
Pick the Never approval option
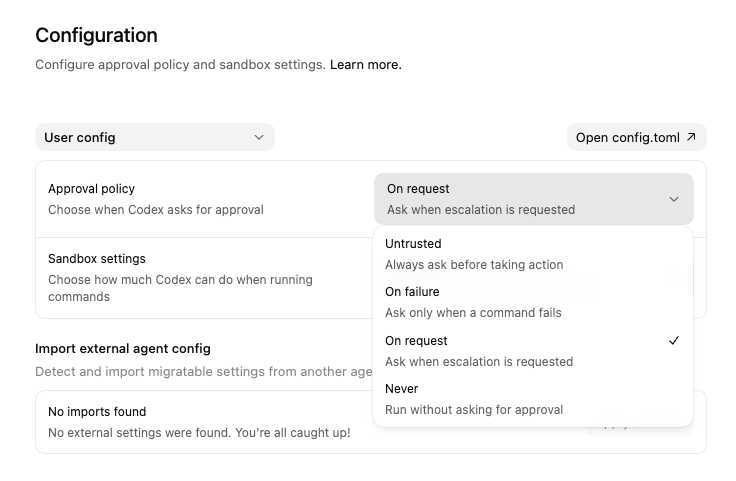tap(401, 388)
